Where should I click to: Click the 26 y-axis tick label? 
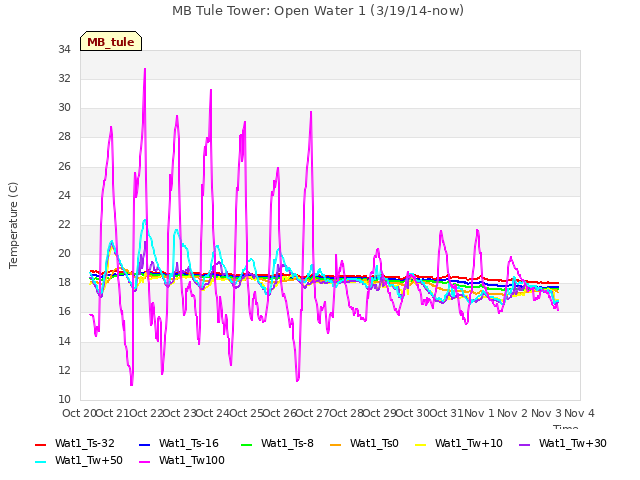click(64, 167)
